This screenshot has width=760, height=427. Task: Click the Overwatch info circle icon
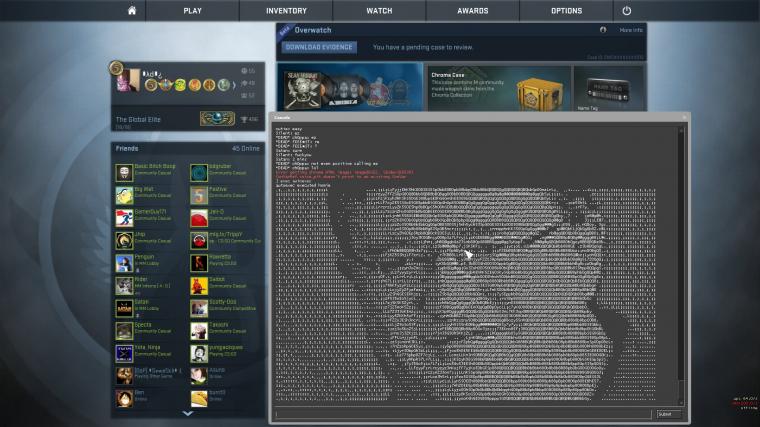(x=603, y=30)
